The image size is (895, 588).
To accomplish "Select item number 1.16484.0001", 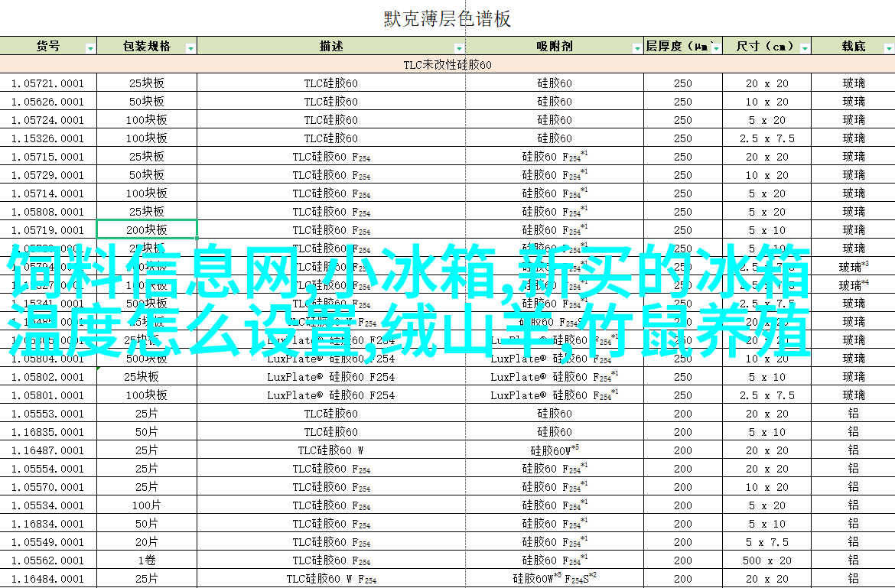I will 47,579.
